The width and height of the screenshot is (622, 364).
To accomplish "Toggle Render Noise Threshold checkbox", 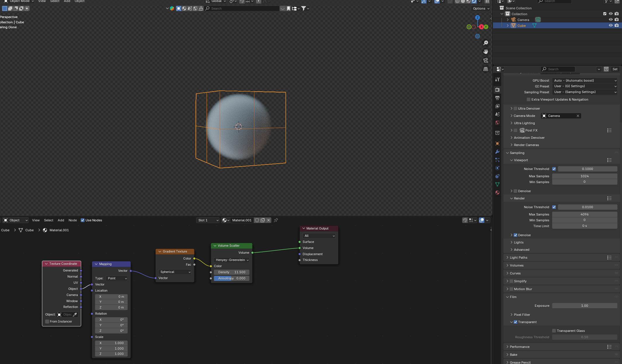I will click(554, 207).
